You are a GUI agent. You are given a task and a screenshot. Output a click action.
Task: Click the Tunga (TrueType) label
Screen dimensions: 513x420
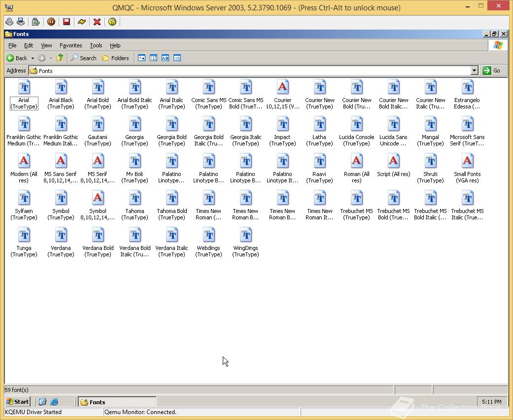coord(24,251)
